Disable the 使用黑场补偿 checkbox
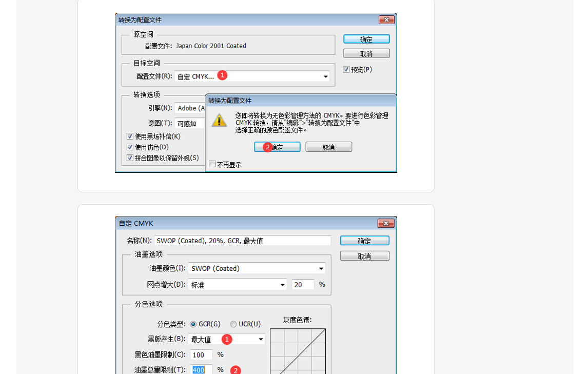The width and height of the screenshot is (588, 374). 130,136
